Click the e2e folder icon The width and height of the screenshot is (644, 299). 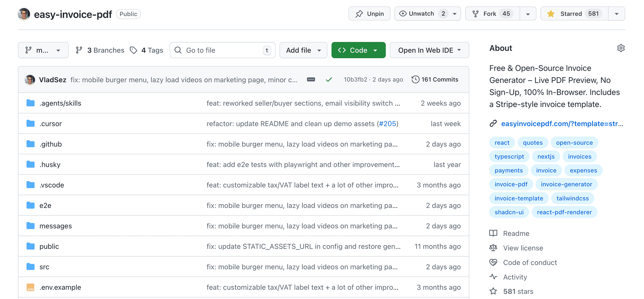[31, 205]
